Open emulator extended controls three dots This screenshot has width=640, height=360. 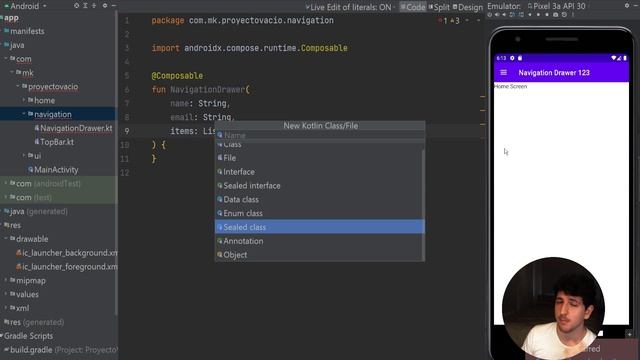(x=573, y=15)
